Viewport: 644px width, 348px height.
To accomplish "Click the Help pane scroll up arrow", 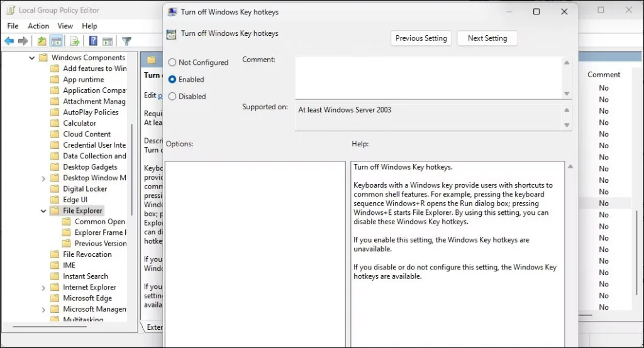I will tap(570, 166).
